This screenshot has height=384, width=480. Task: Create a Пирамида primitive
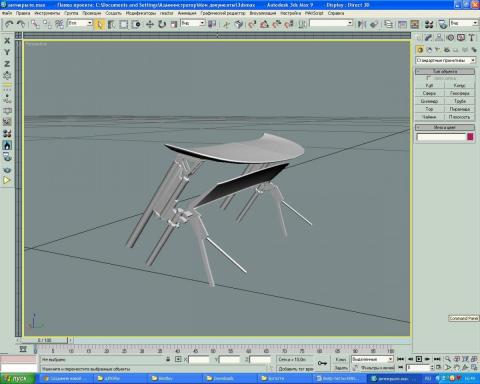click(x=460, y=109)
